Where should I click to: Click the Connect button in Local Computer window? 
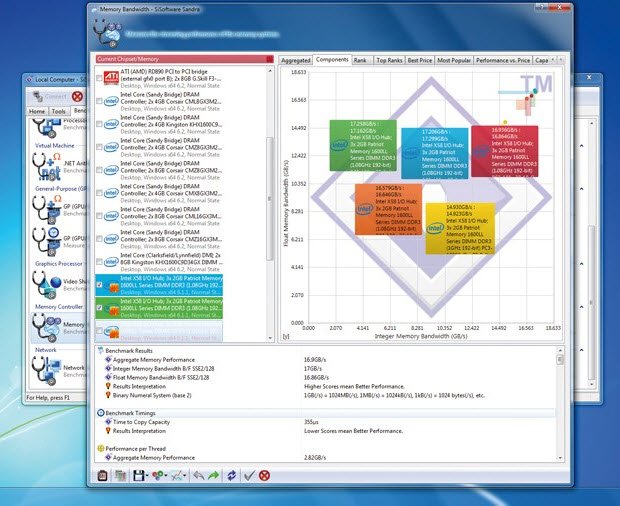click(50, 96)
